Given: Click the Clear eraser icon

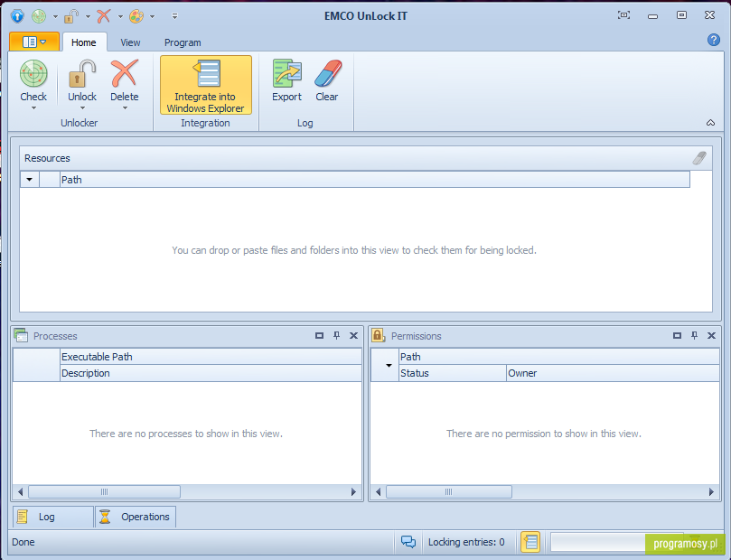Looking at the screenshot, I should [x=327, y=73].
